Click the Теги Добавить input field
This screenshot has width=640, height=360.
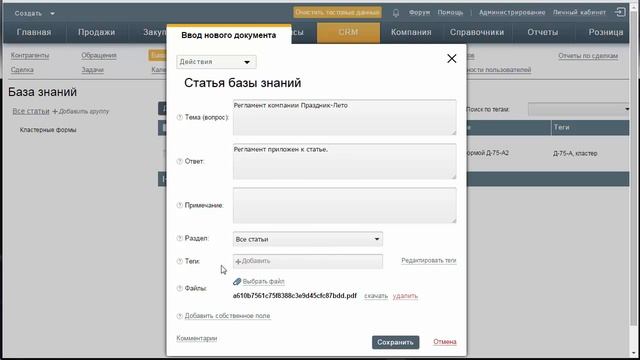(308, 261)
